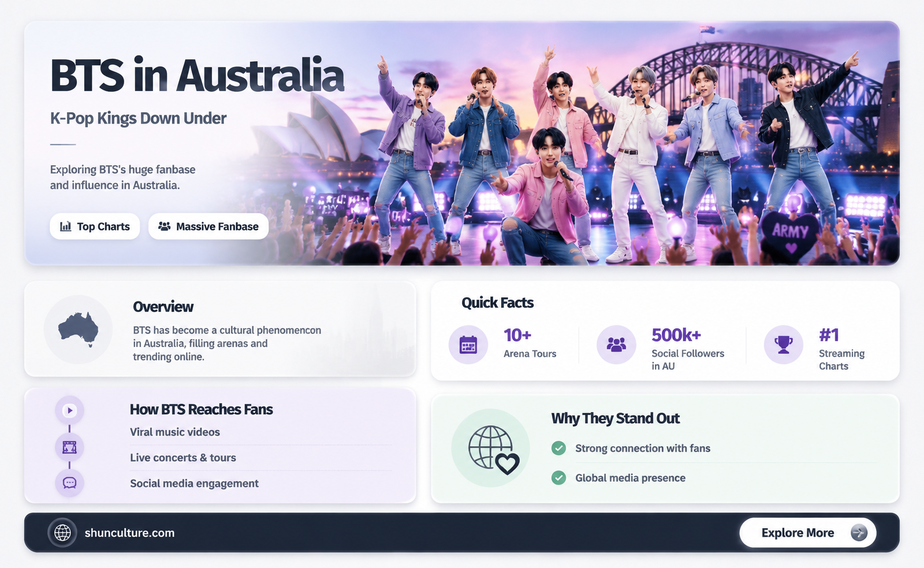The height and width of the screenshot is (568, 924).
Task: Click the Strong connection with fans text
Action: click(643, 448)
